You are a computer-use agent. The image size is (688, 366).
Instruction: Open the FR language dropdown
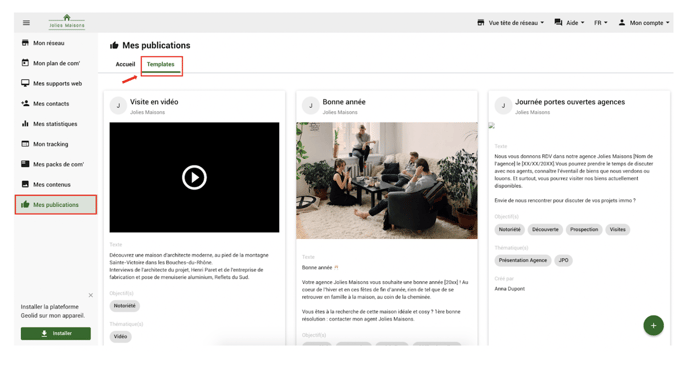click(x=601, y=22)
